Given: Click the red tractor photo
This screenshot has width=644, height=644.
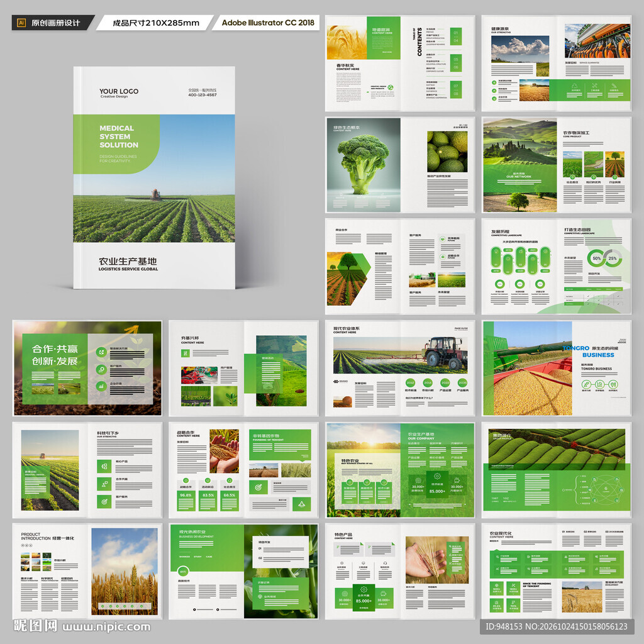Looking at the screenshot, I should 401,355.
